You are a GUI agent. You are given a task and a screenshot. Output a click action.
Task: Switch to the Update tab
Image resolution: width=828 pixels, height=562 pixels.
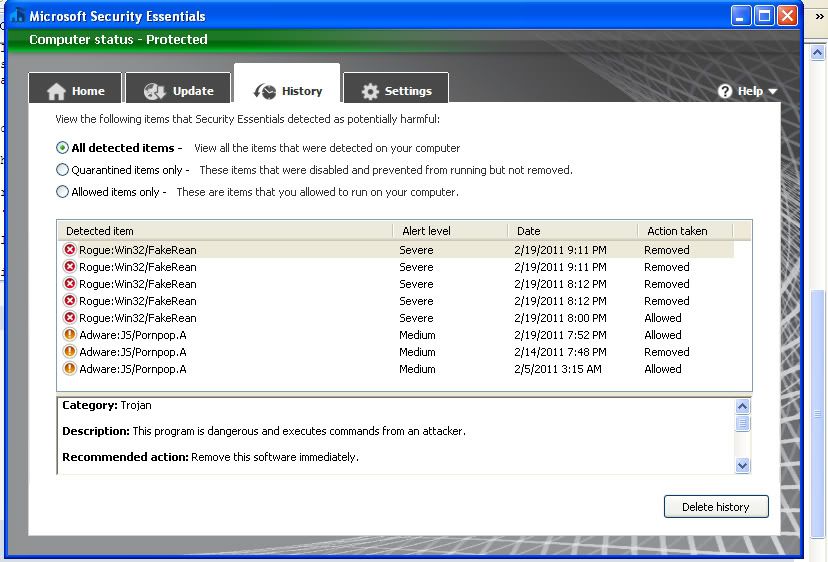(x=178, y=88)
